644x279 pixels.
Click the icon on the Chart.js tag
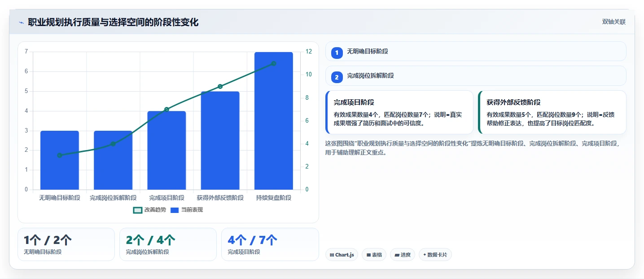(x=332, y=255)
